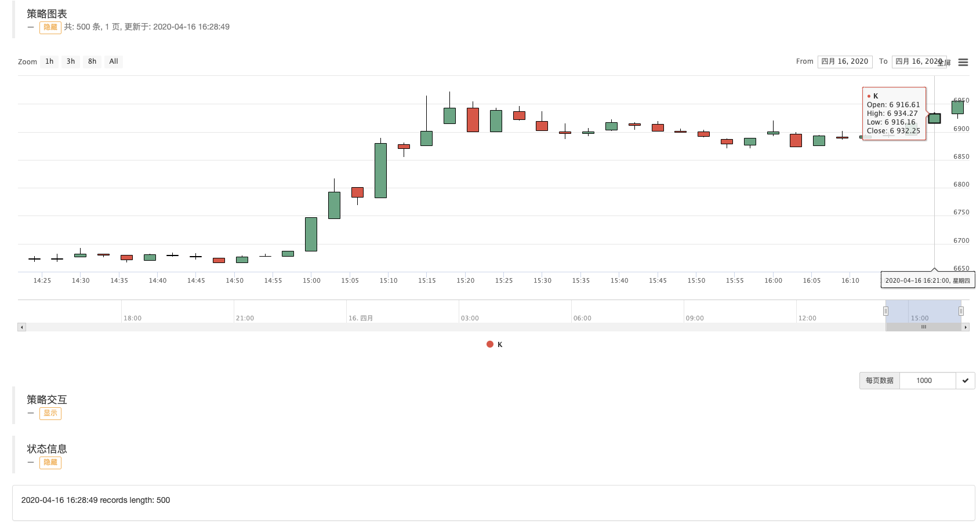
Task: Show the 策略交互 section via 显示
Action: (50, 413)
